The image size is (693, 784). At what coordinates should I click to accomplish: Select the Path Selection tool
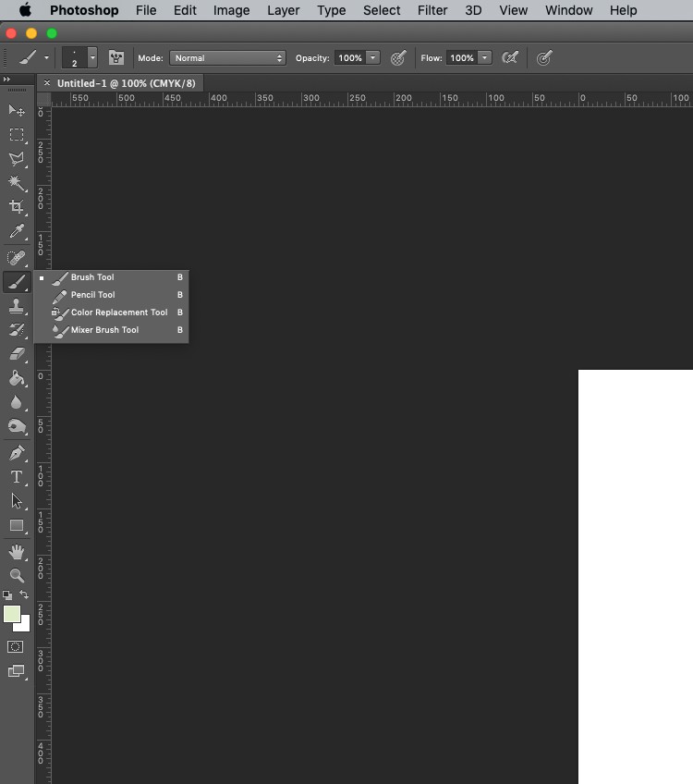coord(17,501)
